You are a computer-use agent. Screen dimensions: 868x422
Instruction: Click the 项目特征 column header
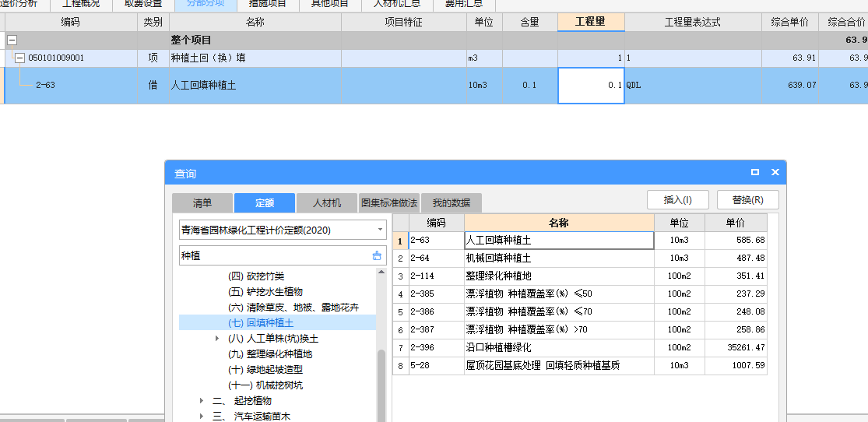pos(403,22)
